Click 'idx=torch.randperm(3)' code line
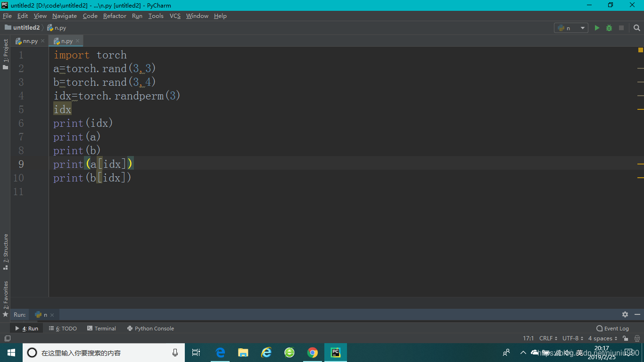 [x=117, y=96]
